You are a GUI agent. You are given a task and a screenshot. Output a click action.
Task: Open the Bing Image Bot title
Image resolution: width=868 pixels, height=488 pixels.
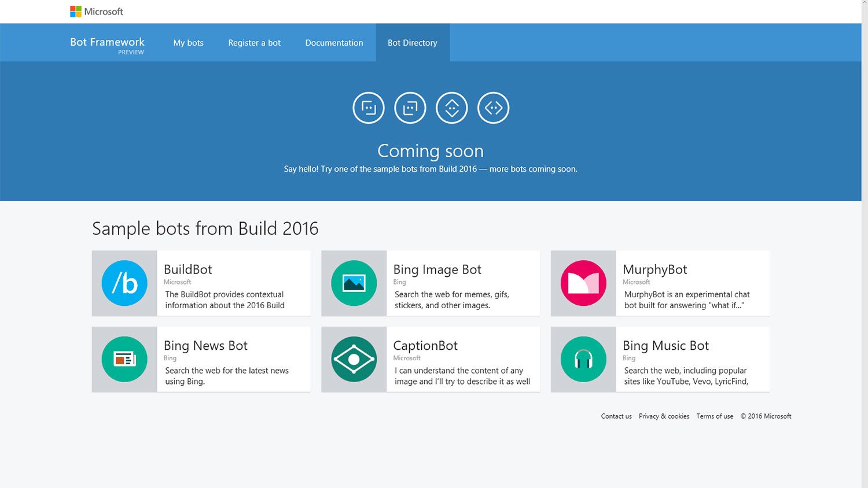click(x=437, y=269)
